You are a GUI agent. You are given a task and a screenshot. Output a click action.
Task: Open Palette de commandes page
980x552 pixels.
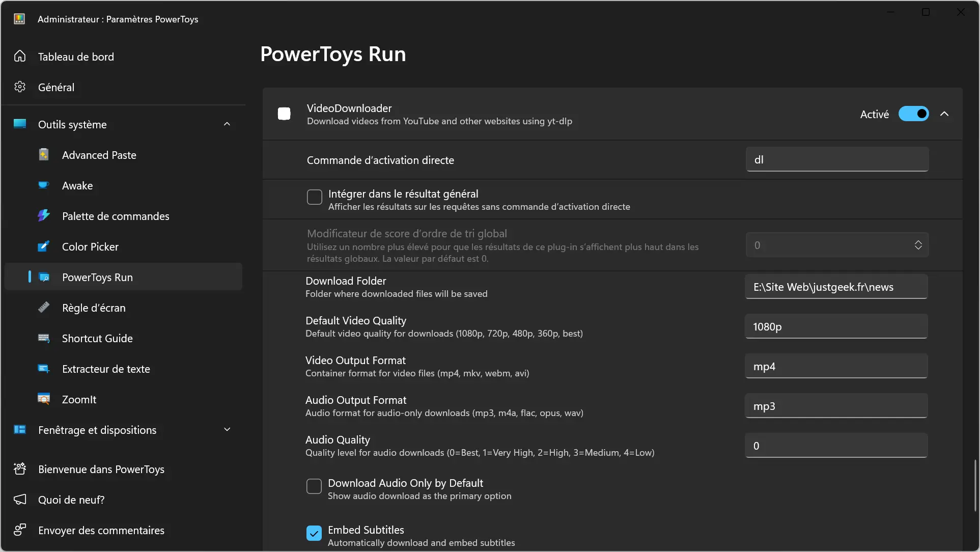click(123, 216)
